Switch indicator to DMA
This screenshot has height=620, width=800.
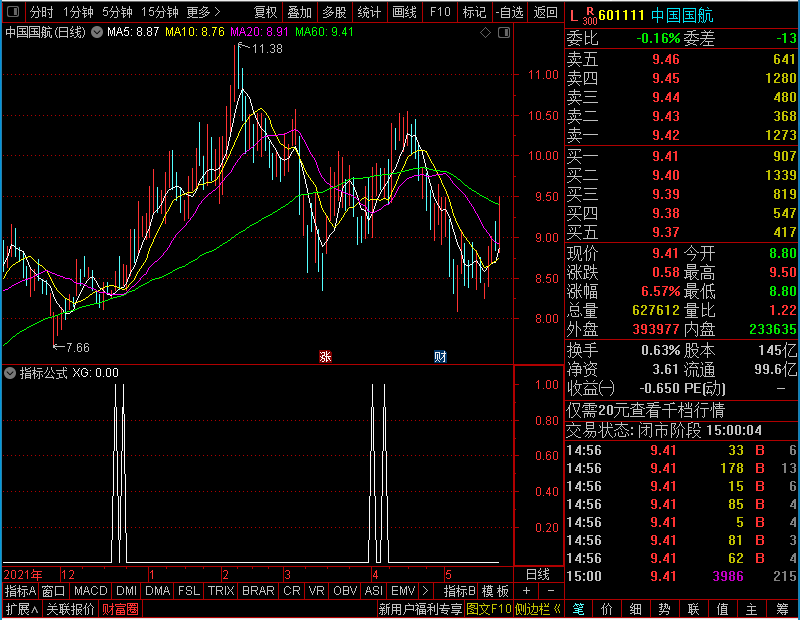[x=157, y=591]
